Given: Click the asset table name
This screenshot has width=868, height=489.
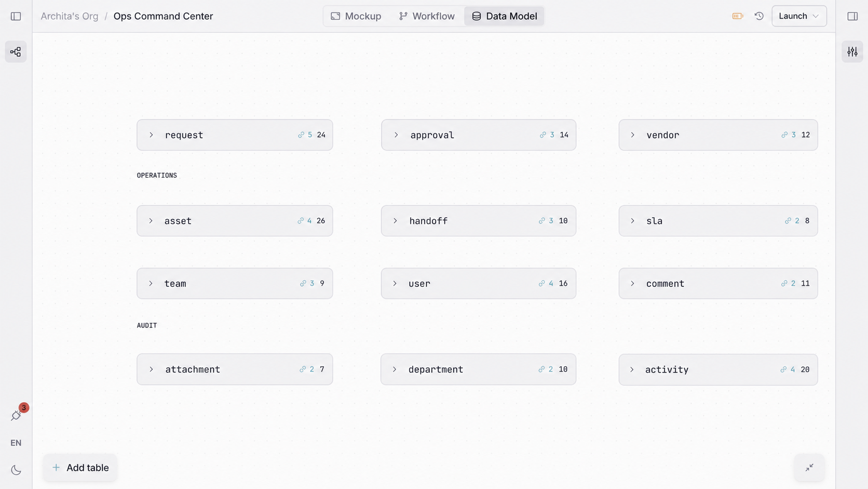Looking at the screenshot, I should (x=178, y=221).
